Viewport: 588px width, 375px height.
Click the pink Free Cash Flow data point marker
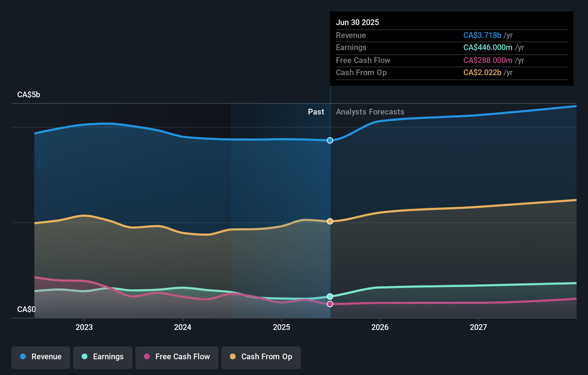(329, 304)
